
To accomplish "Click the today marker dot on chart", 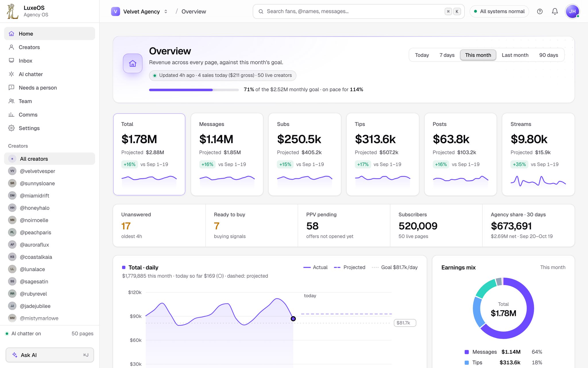I will (293, 319).
